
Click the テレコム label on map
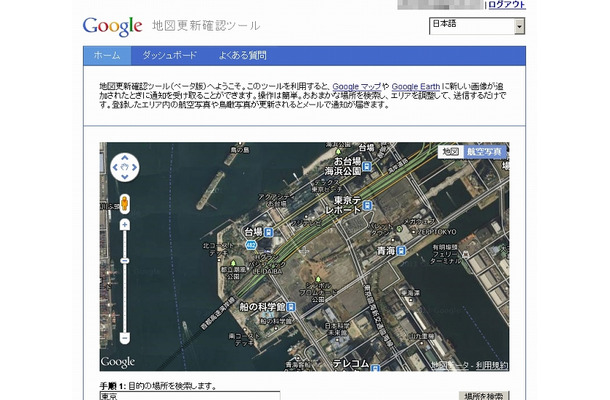pyautogui.click(x=351, y=364)
